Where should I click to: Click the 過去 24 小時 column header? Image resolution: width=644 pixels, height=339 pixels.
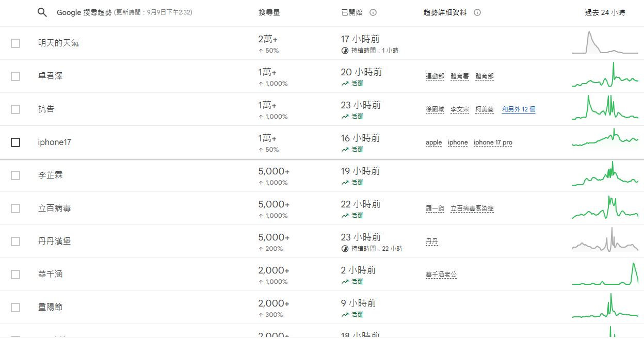point(605,12)
